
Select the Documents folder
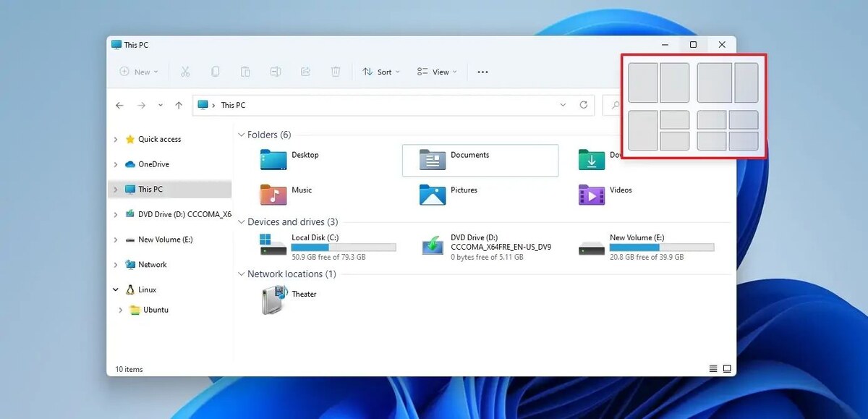tap(480, 160)
